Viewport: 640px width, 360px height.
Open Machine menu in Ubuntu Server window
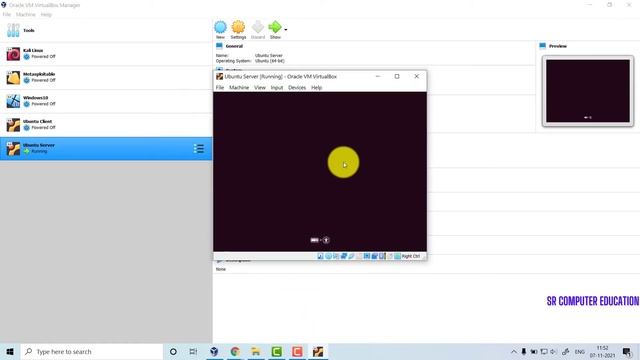(x=239, y=87)
